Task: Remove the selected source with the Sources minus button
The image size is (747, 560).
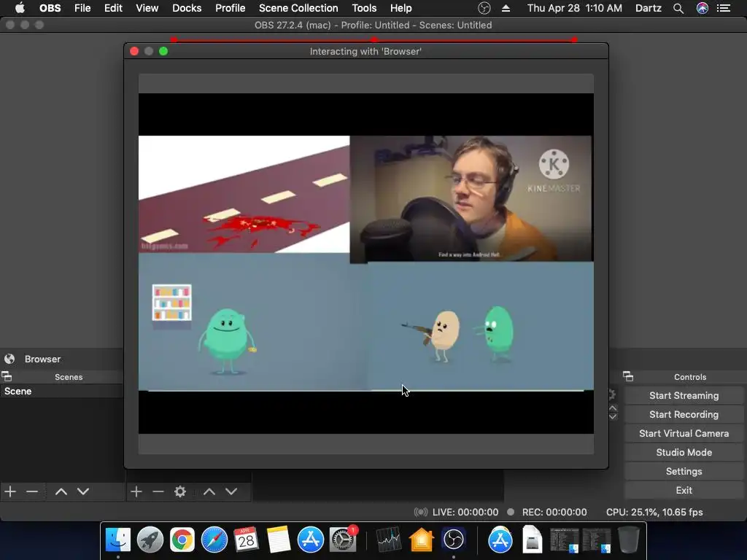Action: (158, 491)
